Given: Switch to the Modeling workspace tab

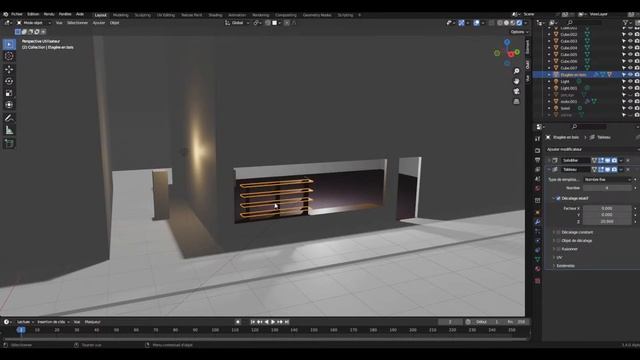Looking at the screenshot, I should (120, 15).
